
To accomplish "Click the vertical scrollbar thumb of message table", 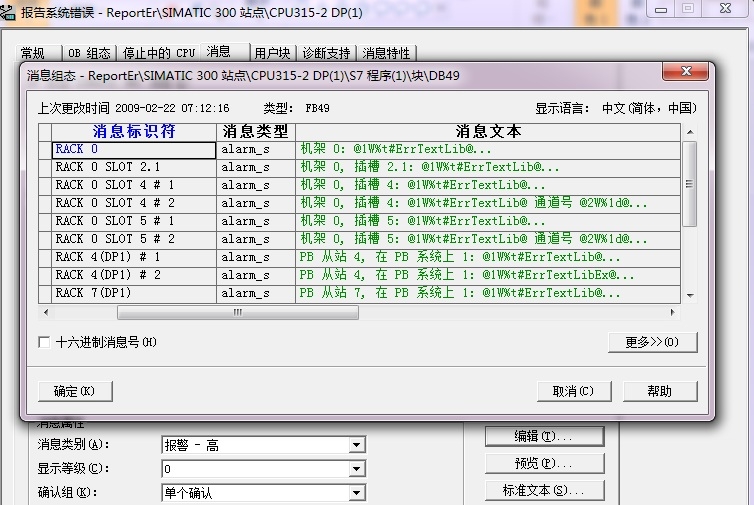I will tap(690, 184).
